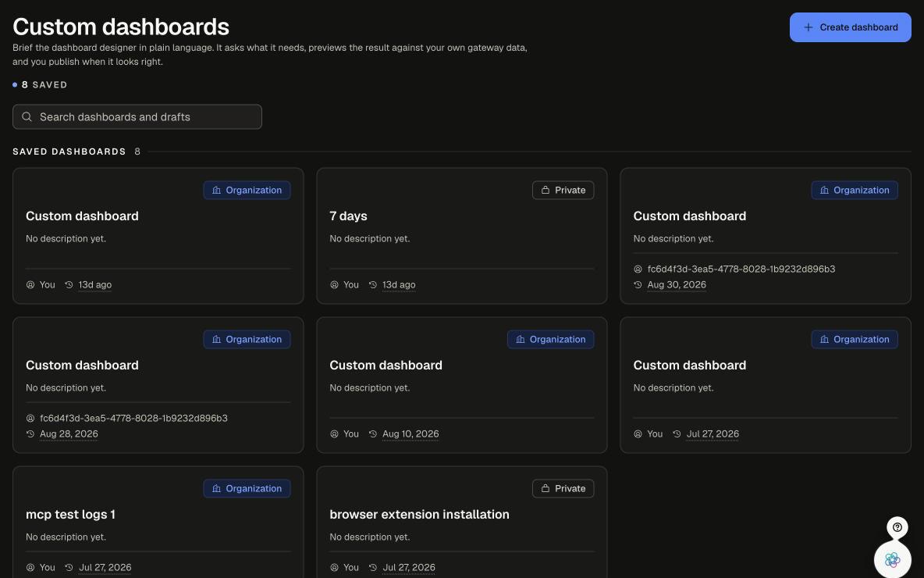
Task: Click the Custom dashboards page heading
Action: tap(121, 27)
